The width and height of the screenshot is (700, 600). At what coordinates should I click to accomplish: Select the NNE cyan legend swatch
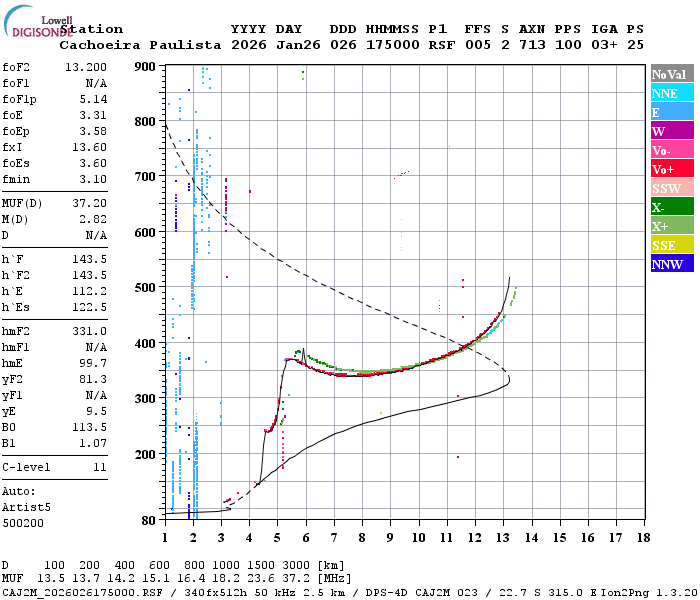pyautogui.click(x=672, y=93)
